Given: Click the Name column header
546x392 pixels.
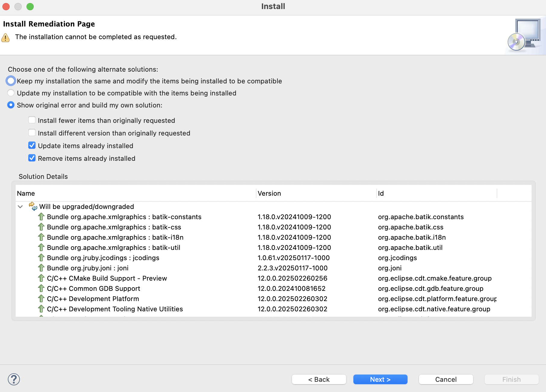Looking at the screenshot, I should pyautogui.click(x=135, y=193).
